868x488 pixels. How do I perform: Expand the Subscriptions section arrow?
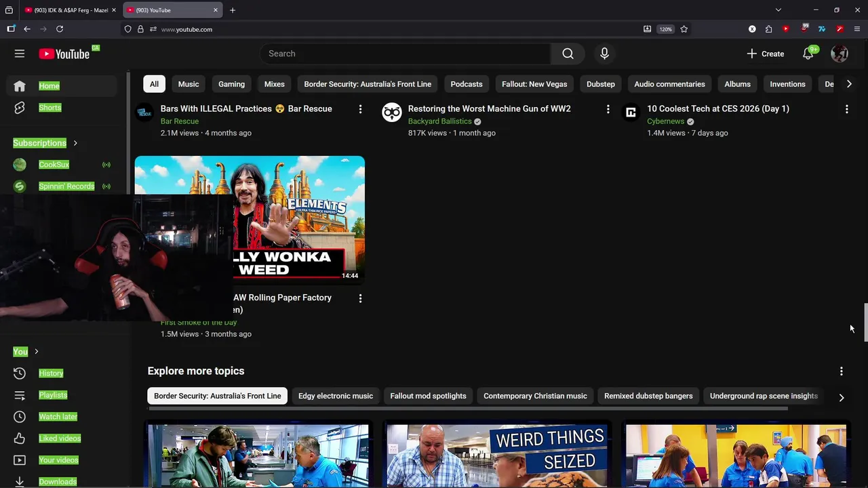click(x=75, y=143)
